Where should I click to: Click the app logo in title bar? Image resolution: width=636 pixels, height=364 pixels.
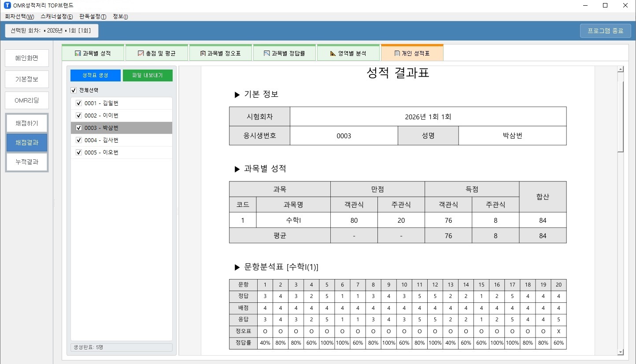tap(7, 6)
